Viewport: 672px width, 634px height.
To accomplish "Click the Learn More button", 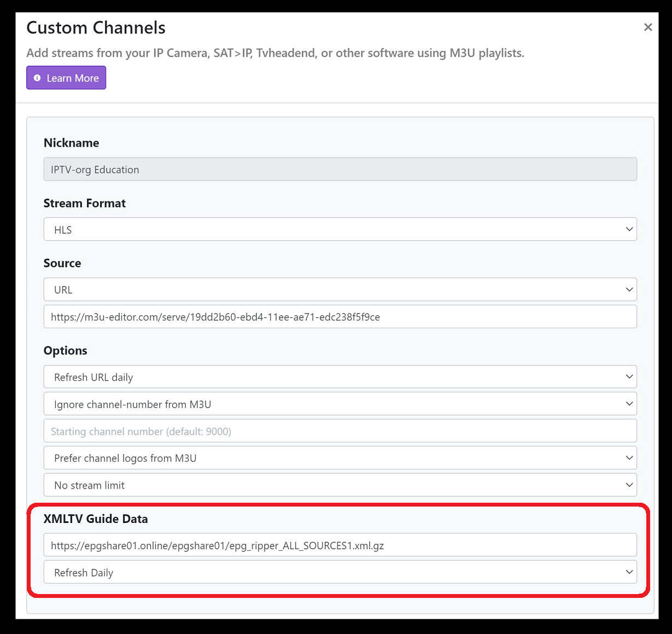I will [66, 78].
